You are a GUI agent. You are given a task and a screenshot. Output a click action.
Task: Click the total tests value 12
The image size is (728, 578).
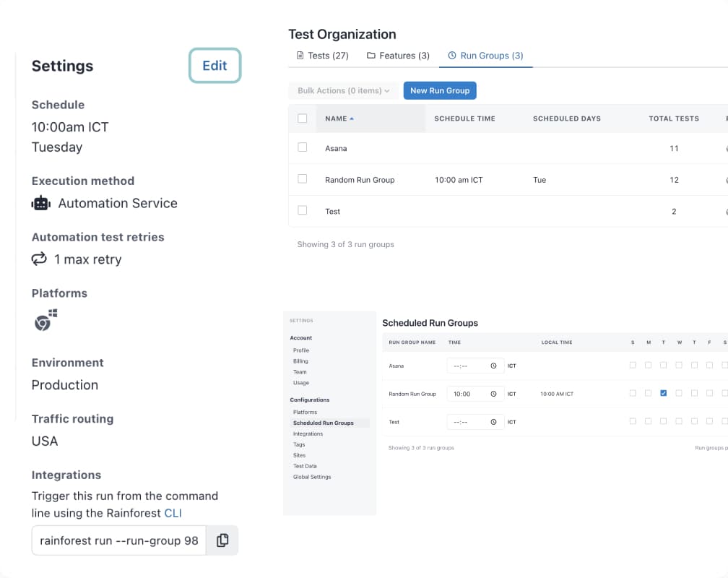pos(674,180)
